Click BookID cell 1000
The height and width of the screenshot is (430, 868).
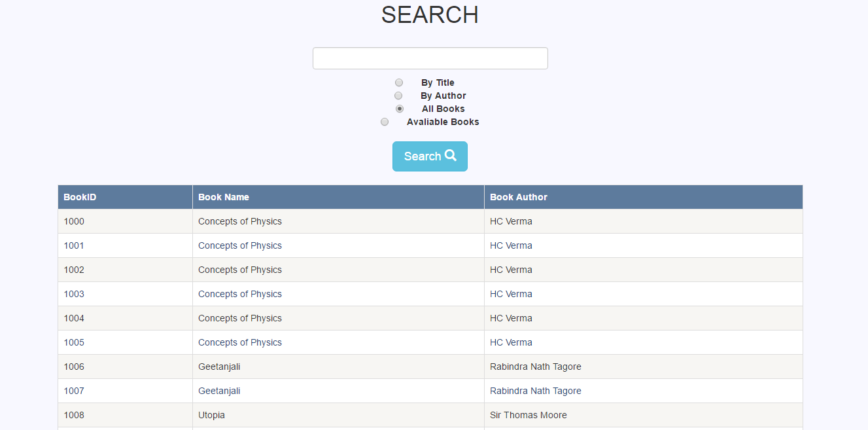(125, 221)
